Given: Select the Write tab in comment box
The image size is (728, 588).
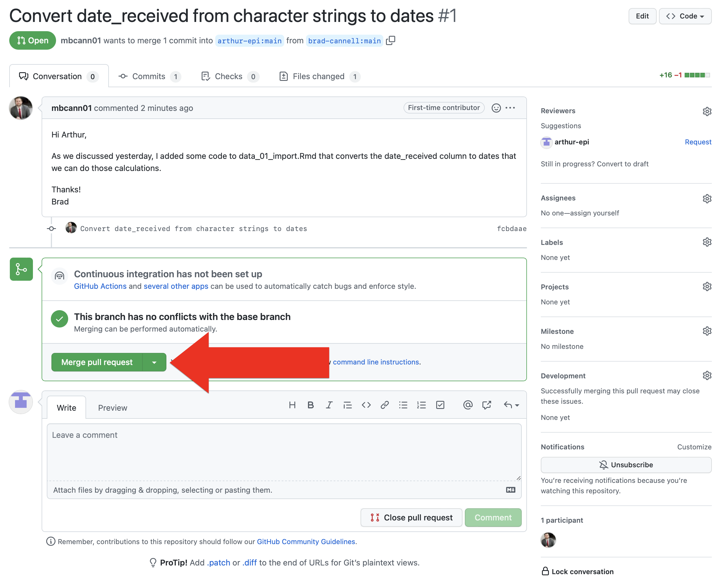Looking at the screenshot, I should point(66,407).
